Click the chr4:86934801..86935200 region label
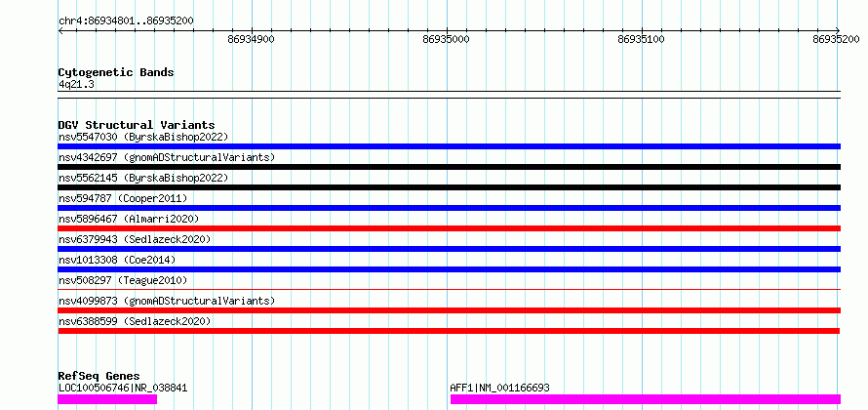The height and width of the screenshot is (410, 868). click(126, 20)
